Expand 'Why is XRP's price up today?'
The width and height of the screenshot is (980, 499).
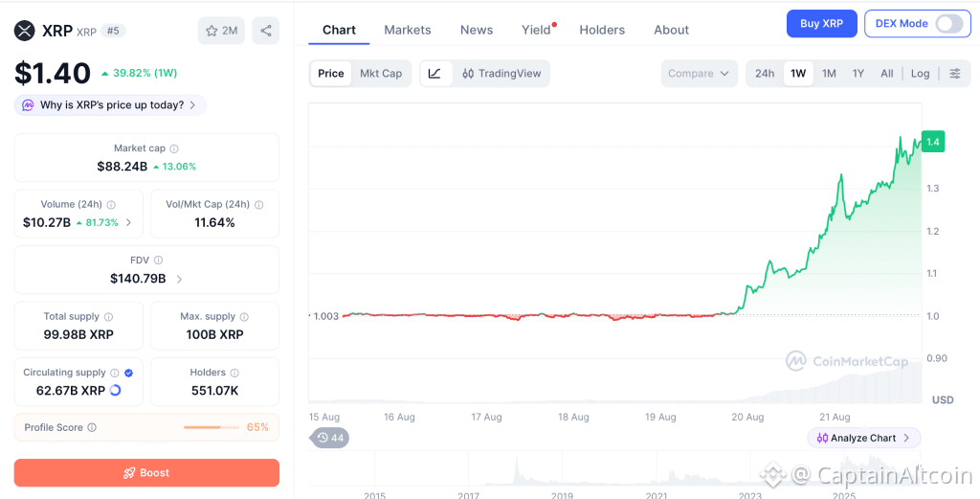111,105
